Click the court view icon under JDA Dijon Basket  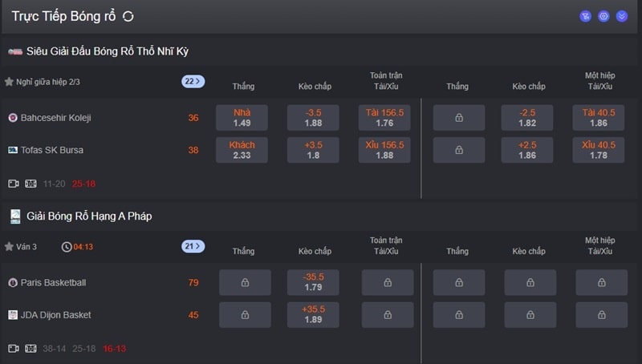tap(30, 349)
